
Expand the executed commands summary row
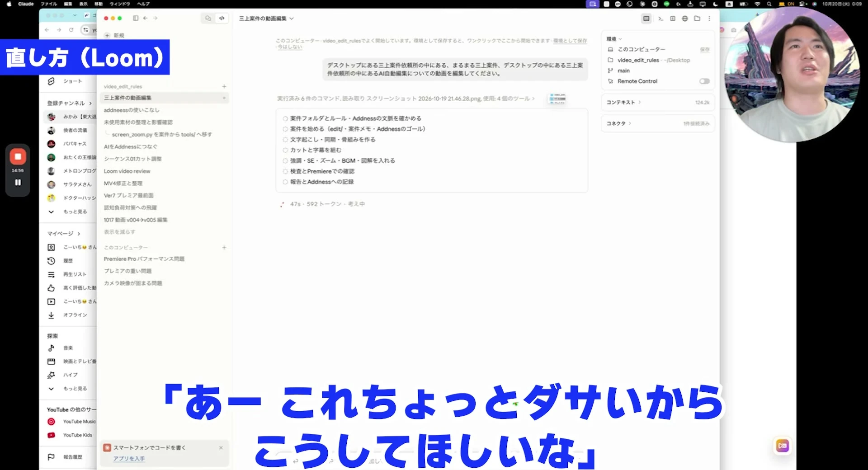406,99
